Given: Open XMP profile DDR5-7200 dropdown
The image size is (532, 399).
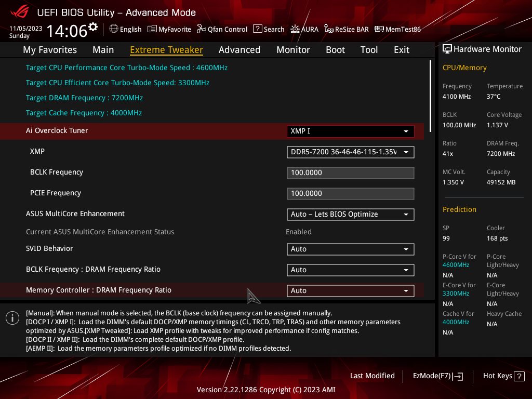Looking at the screenshot, I should (350, 152).
